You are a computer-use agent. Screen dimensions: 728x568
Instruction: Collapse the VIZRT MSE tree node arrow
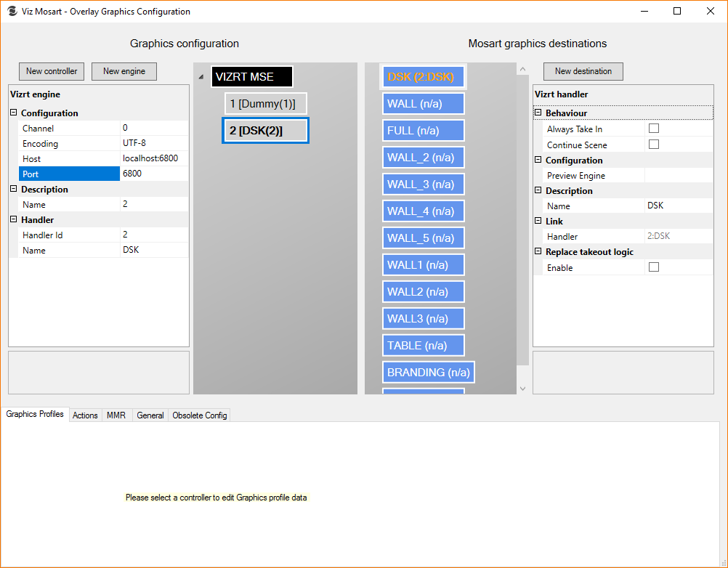pyautogui.click(x=201, y=77)
